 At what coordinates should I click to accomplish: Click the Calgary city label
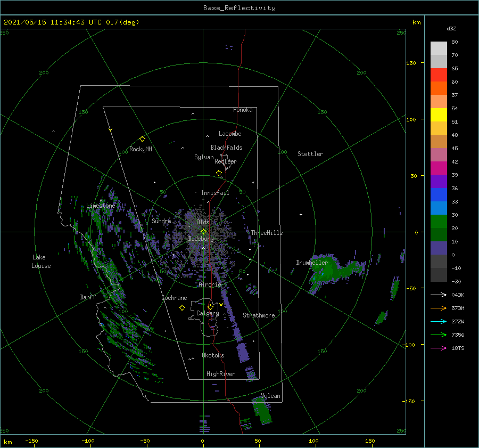coord(208,313)
